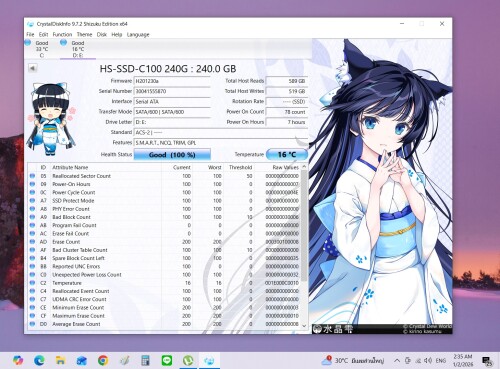Click the Total Host Reads value
This screenshot has width=500, height=369.
[287, 81]
